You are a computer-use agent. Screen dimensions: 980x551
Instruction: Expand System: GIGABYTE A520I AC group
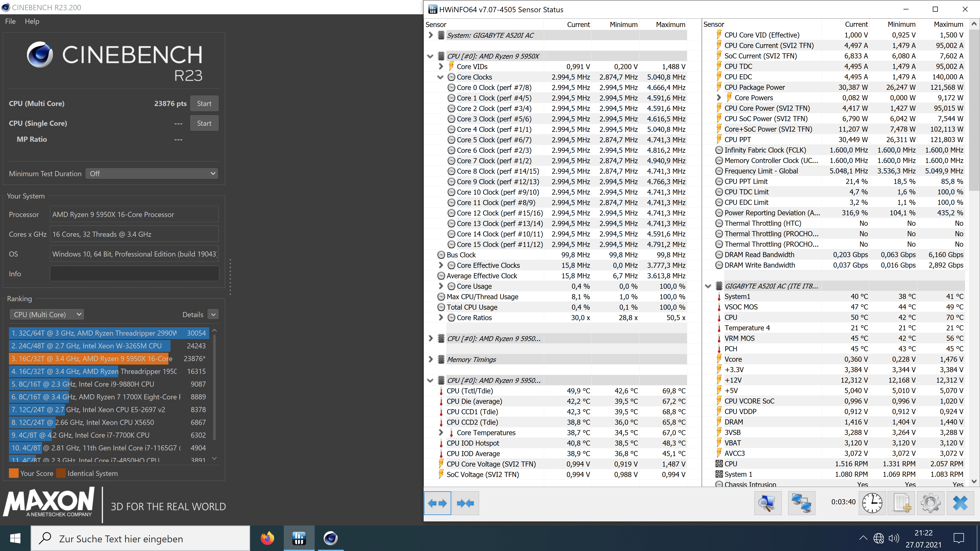[430, 35]
